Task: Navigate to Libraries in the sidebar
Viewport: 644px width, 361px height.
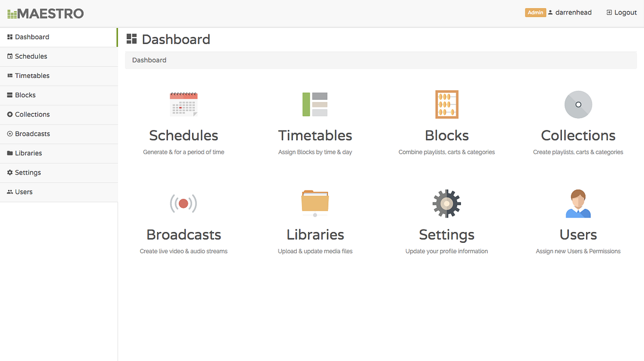Action: click(28, 153)
